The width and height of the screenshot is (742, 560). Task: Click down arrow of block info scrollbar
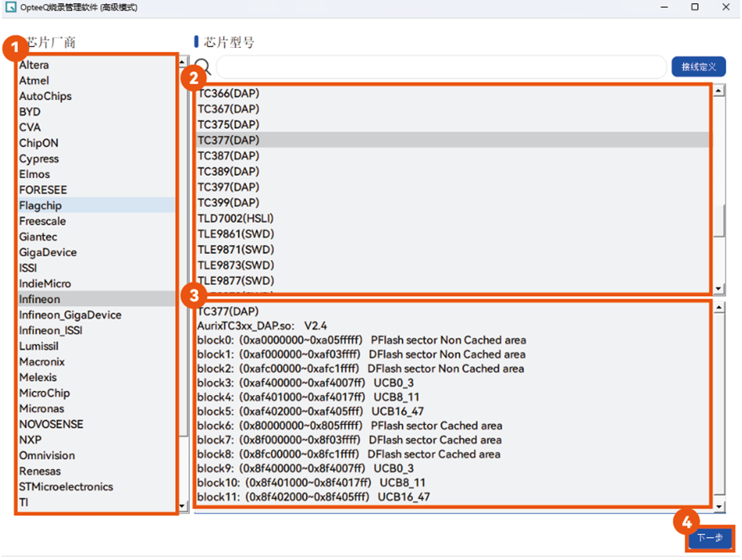coord(718,507)
